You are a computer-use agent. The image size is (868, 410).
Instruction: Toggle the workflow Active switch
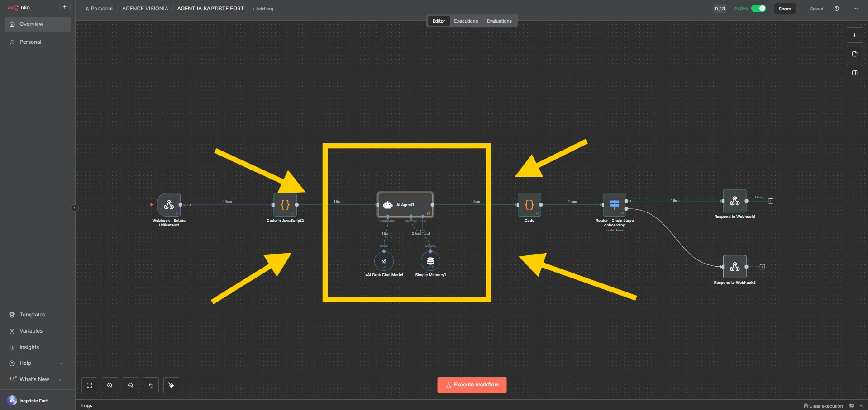tap(758, 9)
